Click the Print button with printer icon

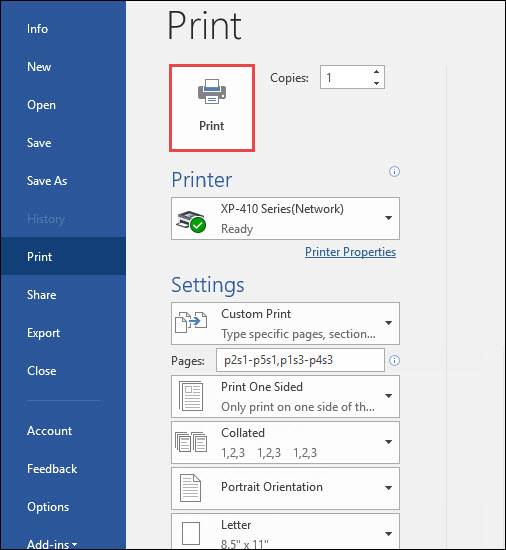pyautogui.click(x=212, y=108)
